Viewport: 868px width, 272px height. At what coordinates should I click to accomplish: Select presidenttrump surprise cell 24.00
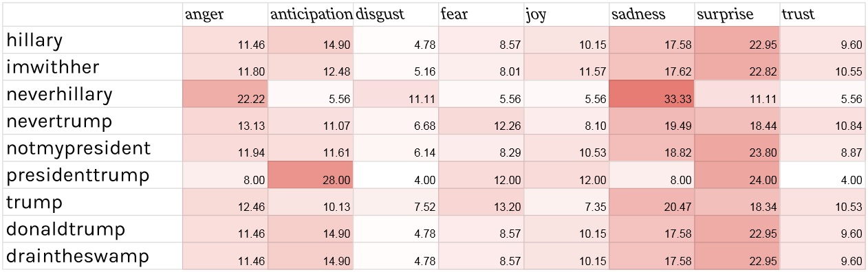(737, 175)
